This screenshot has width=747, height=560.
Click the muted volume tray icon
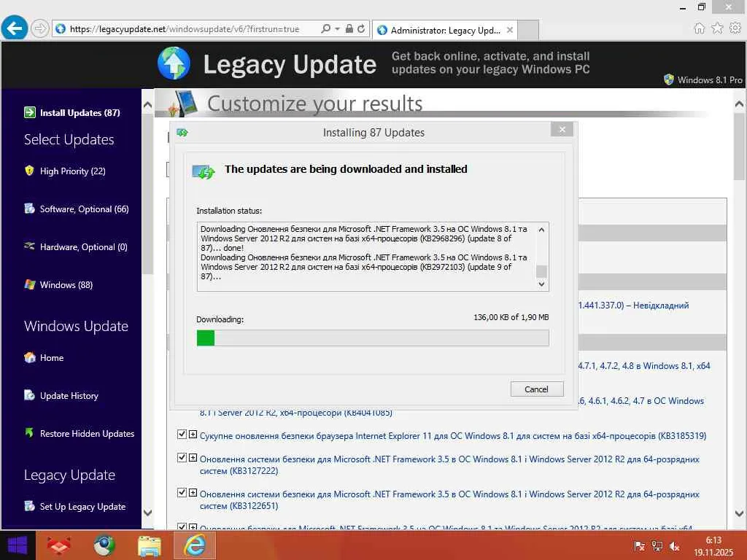[x=674, y=546]
